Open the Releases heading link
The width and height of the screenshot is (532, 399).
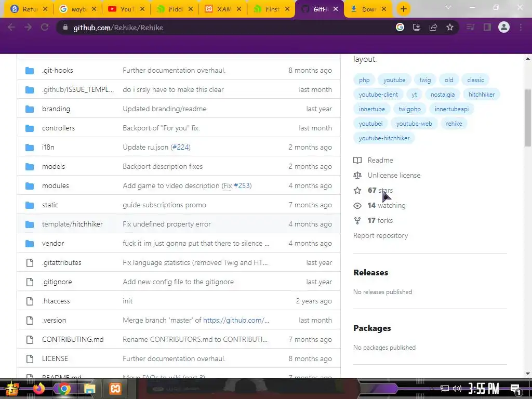[x=370, y=272]
